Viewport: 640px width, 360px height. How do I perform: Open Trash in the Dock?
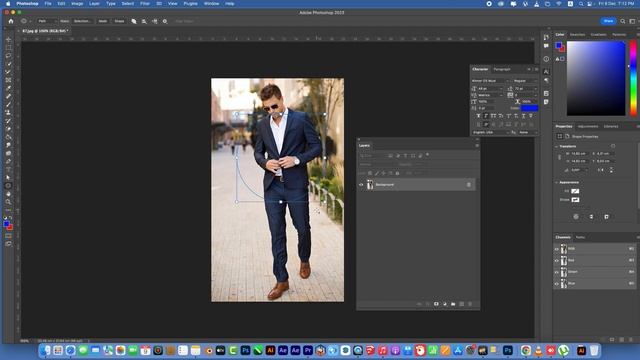[x=594, y=350]
